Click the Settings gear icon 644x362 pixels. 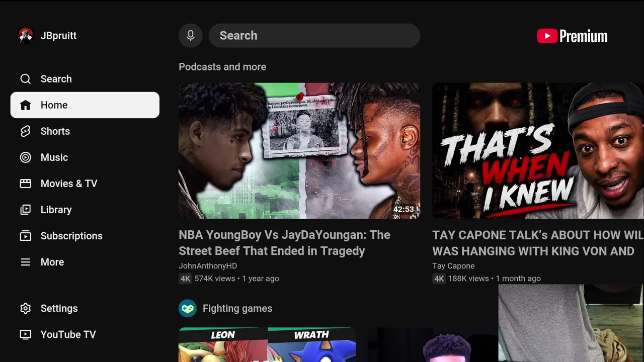coord(26,308)
